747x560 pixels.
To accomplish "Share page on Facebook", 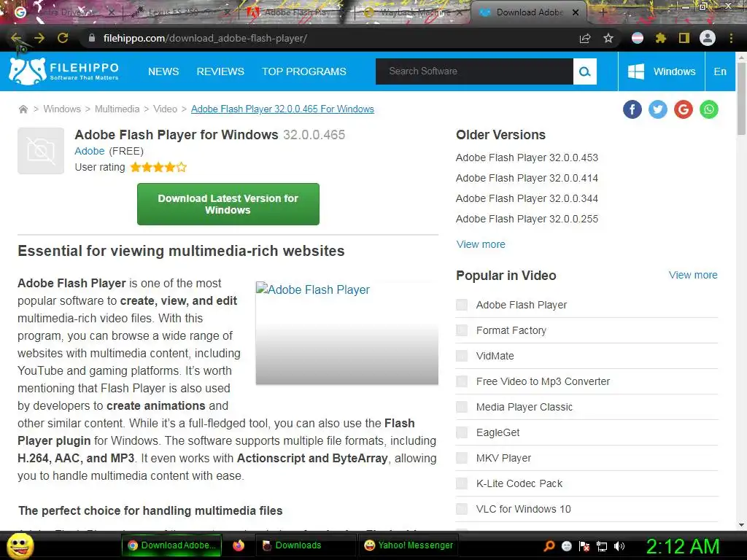I will pos(632,109).
